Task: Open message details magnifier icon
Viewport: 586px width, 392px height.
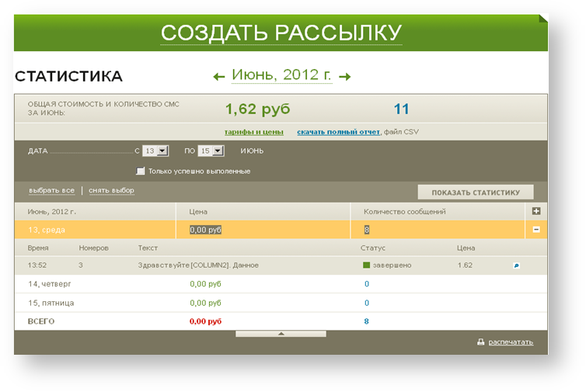Action: coord(516,265)
